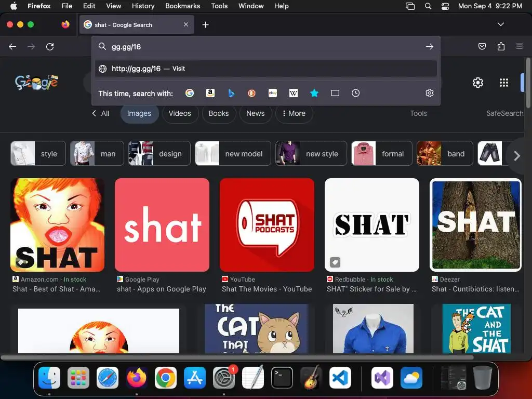The width and height of the screenshot is (532, 399).
Task: Go back with the browser back arrow
Action: pos(12,46)
